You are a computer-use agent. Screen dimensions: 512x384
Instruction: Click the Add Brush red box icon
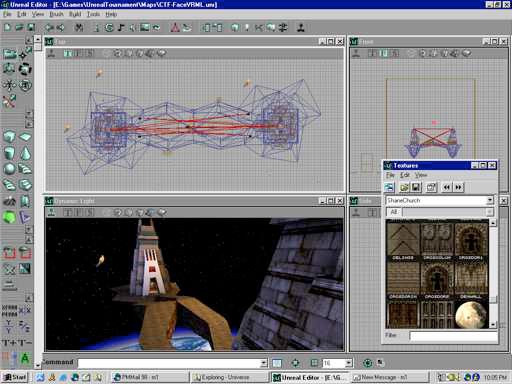(x=9, y=253)
